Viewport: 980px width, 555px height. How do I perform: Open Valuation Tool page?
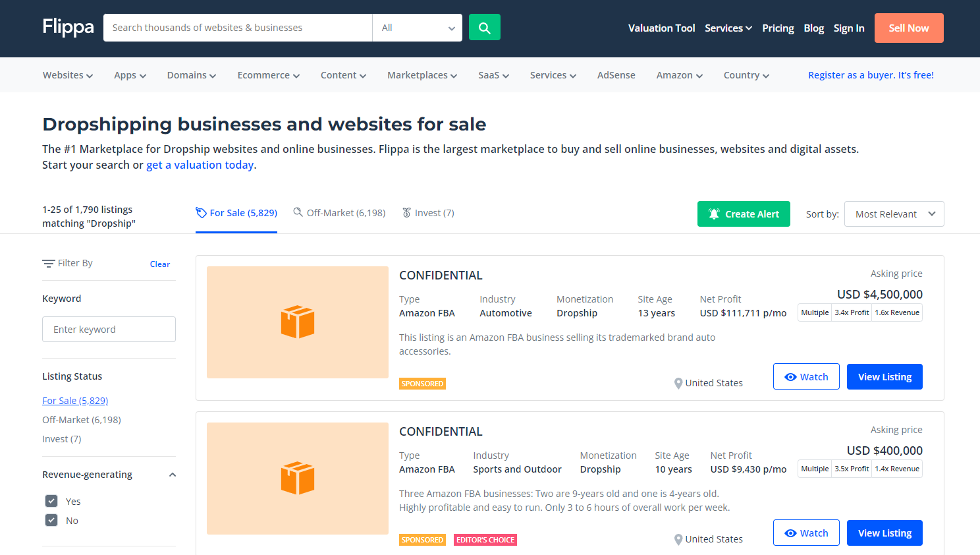click(662, 28)
